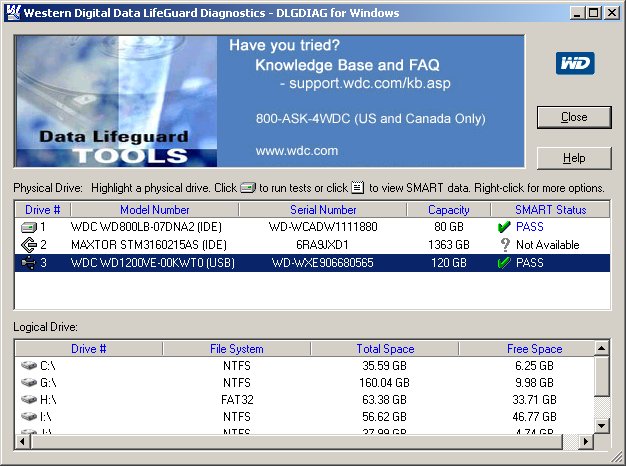Screen dimensions: 626x466
Task: Click serial number 6RA9JXD1
Action: [x=322, y=245]
